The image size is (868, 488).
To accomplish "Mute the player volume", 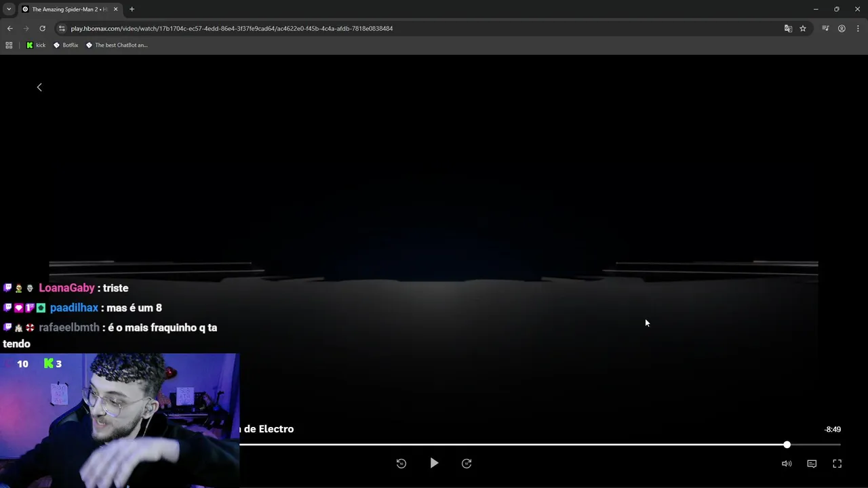I will coord(787,464).
